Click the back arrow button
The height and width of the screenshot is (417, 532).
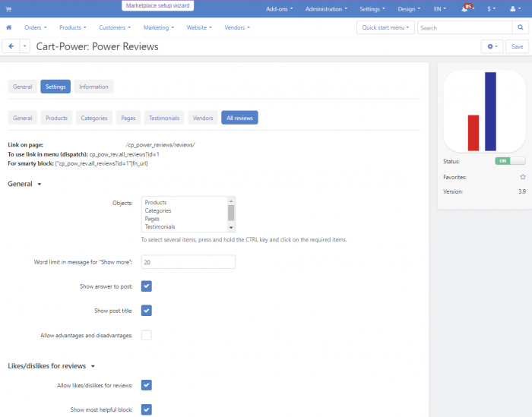(11, 46)
